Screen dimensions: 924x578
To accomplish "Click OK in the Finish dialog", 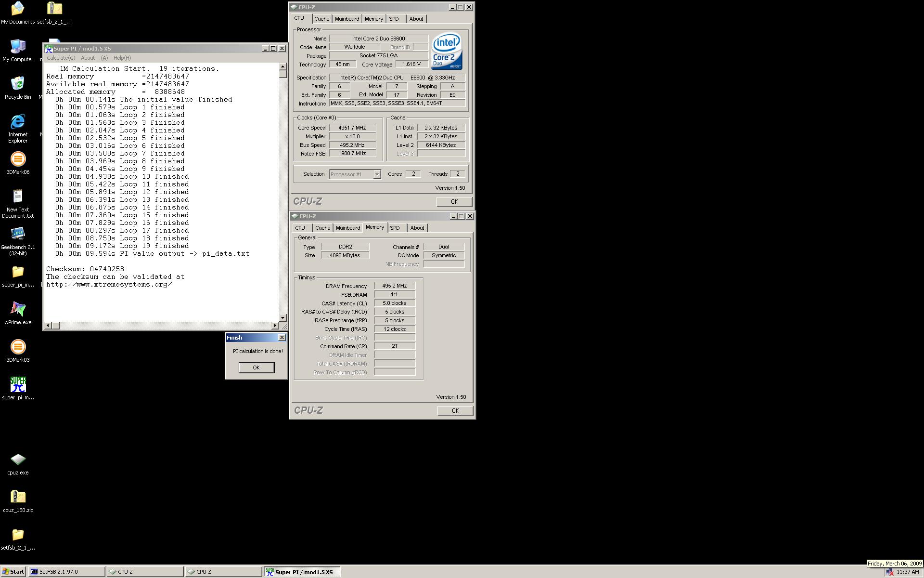I will 257,368.
